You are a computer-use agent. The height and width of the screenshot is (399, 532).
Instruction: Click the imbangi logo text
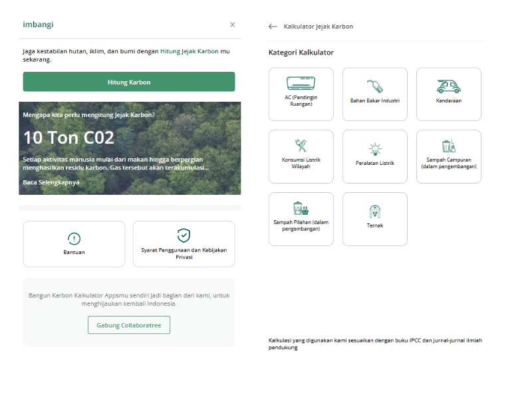tap(38, 25)
